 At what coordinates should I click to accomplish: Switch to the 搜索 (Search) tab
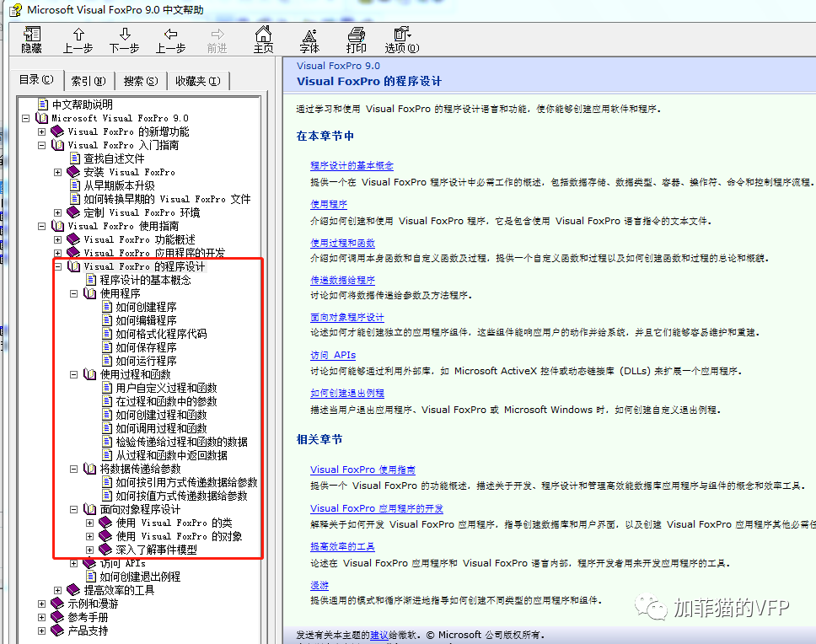tap(141, 81)
